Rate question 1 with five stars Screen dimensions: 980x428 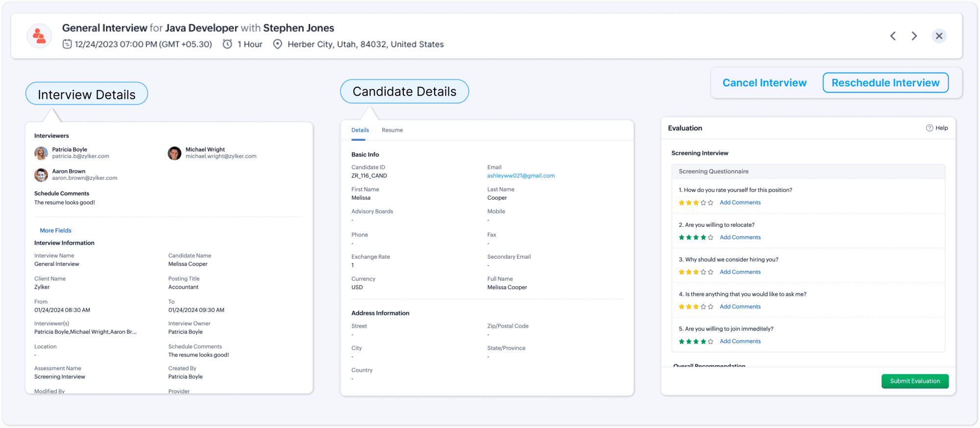coord(710,202)
